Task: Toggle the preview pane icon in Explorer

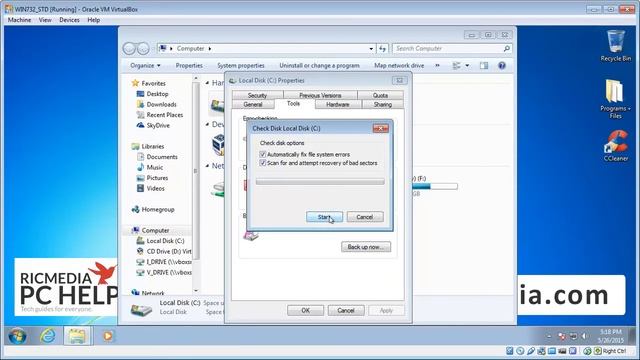Action: coord(484,65)
